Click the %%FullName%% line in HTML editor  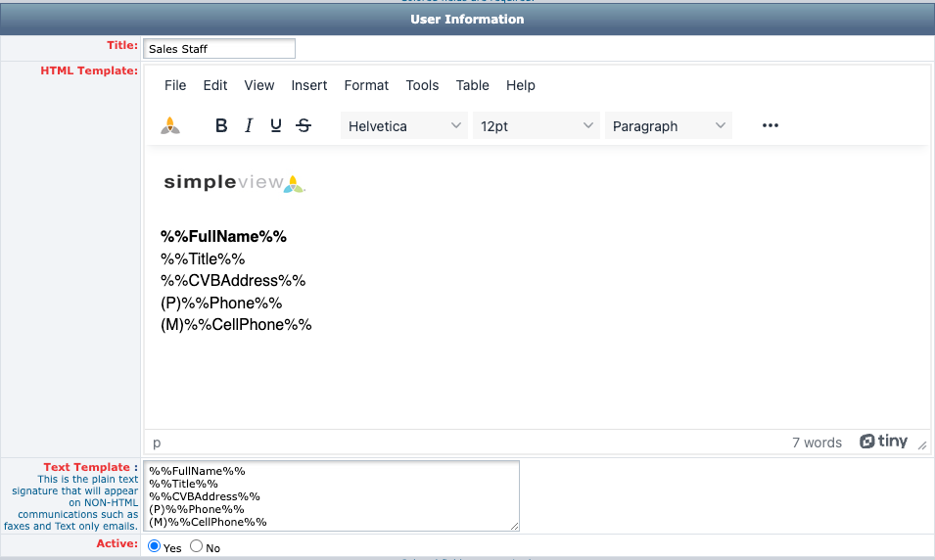tap(223, 236)
